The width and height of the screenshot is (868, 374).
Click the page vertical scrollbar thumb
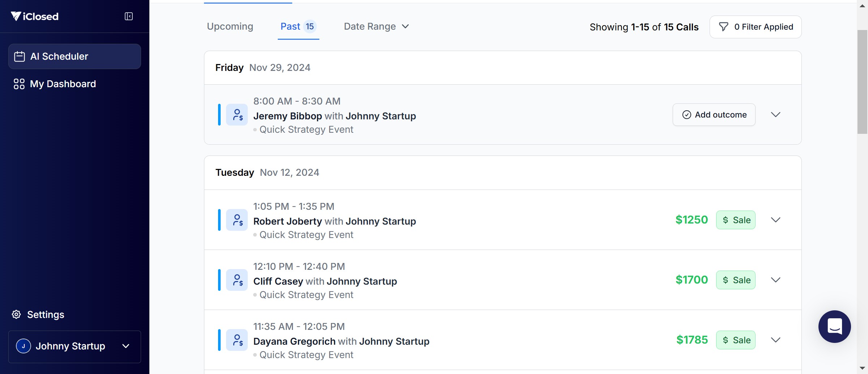coord(862,82)
